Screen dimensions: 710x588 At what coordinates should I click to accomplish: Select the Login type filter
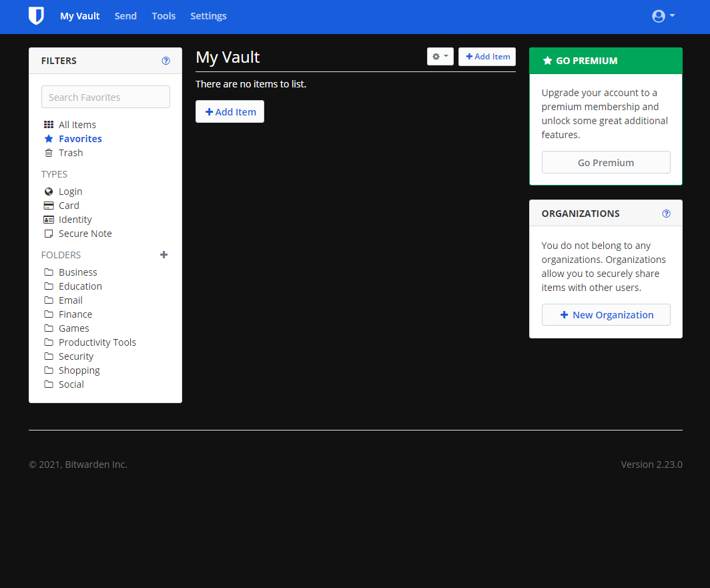tap(70, 191)
